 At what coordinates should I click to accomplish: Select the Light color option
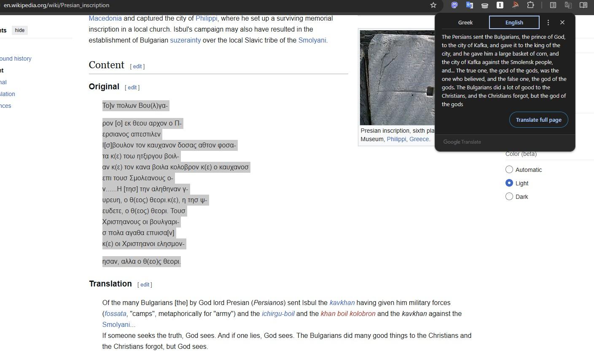click(509, 183)
